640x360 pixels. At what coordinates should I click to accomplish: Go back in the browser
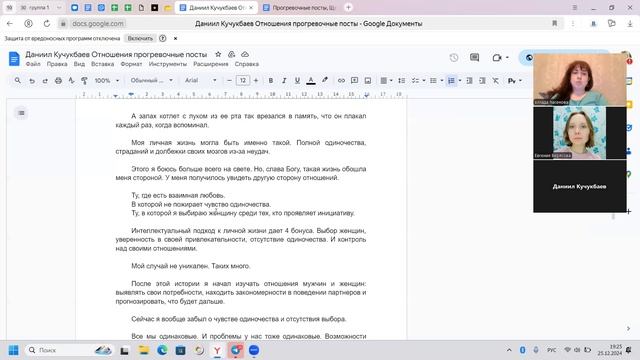(x=10, y=24)
